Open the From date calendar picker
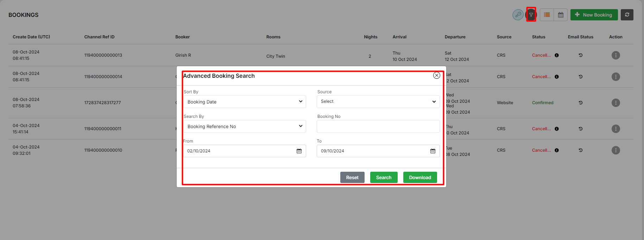644x240 pixels. (x=299, y=151)
